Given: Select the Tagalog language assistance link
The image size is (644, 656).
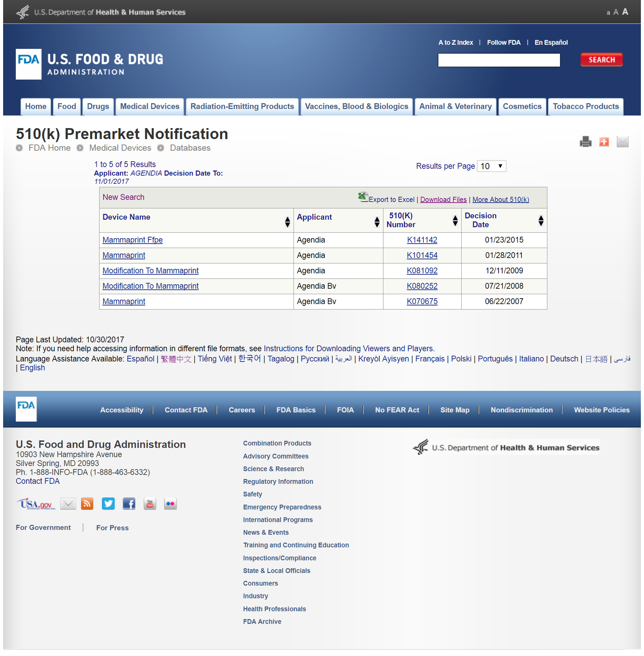Looking at the screenshot, I should [281, 359].
